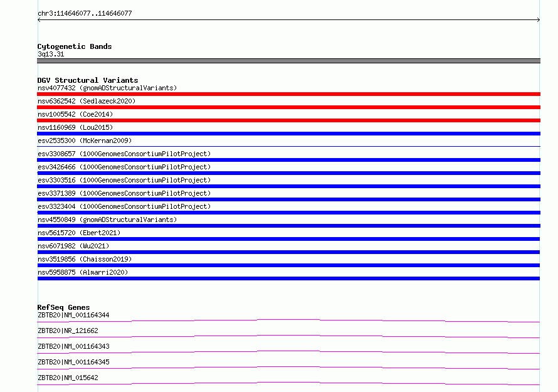Open variant nsv1005542 (Coe2014) label

click(x=75, y=114)
